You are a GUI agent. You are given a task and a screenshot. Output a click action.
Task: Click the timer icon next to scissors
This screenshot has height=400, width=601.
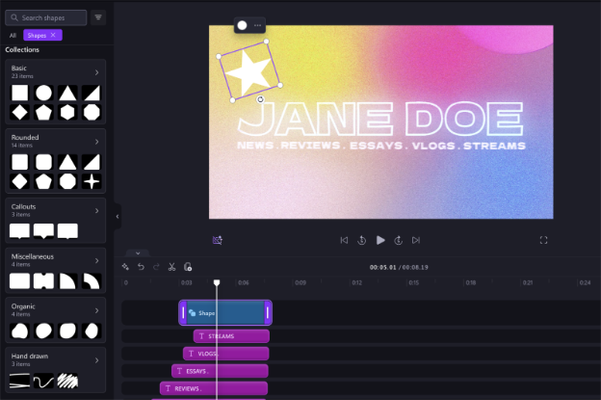pyautogui.click(x=188, y=267)
